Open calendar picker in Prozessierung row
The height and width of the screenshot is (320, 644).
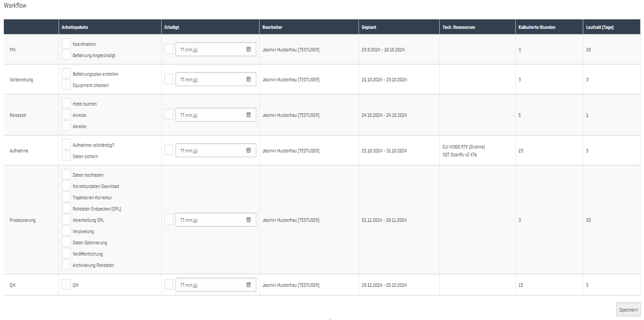coord(248,220)
